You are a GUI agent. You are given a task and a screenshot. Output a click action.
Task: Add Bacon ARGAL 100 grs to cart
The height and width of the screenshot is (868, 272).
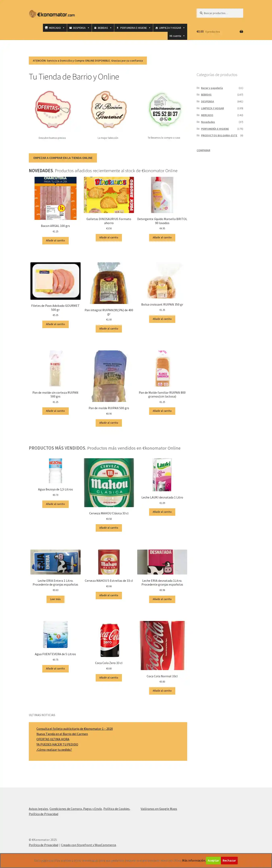point(55,241)
